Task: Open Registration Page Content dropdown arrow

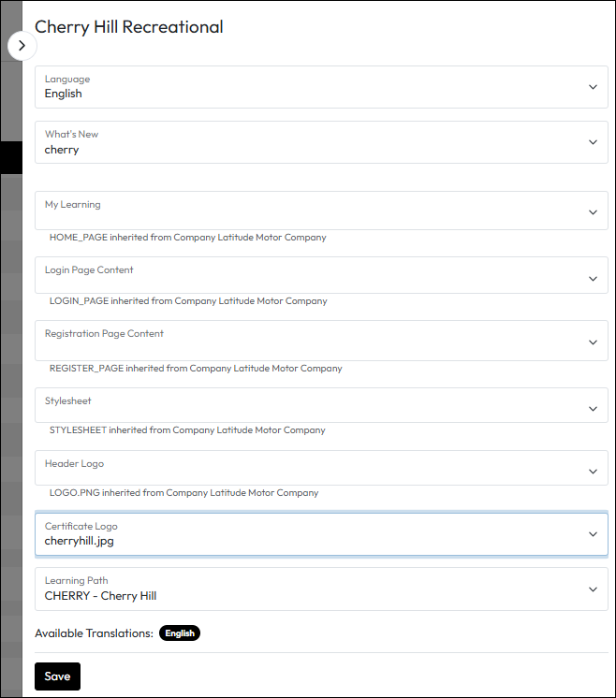Action: pyautogui.click(x=593, y=342)
